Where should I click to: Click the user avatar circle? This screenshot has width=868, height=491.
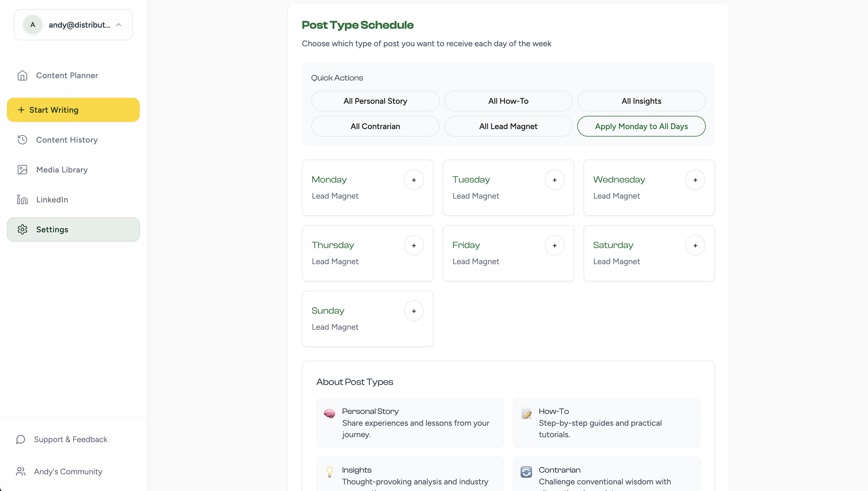[32, 24]
